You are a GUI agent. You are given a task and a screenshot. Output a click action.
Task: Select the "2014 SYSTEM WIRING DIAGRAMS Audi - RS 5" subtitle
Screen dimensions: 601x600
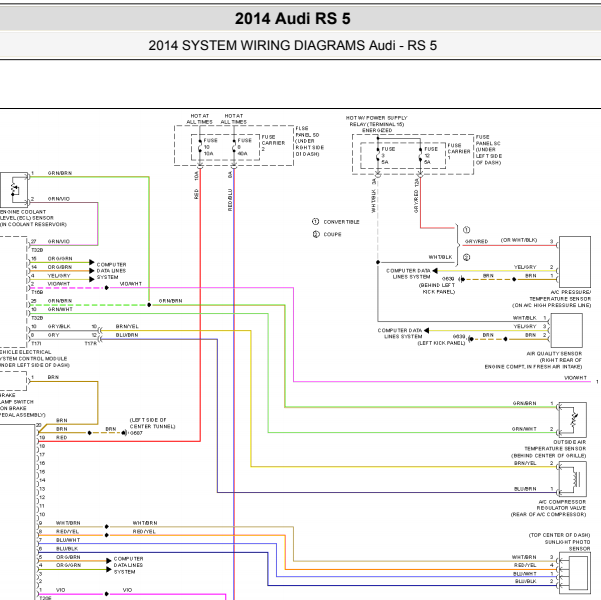[x=292, y=45]
